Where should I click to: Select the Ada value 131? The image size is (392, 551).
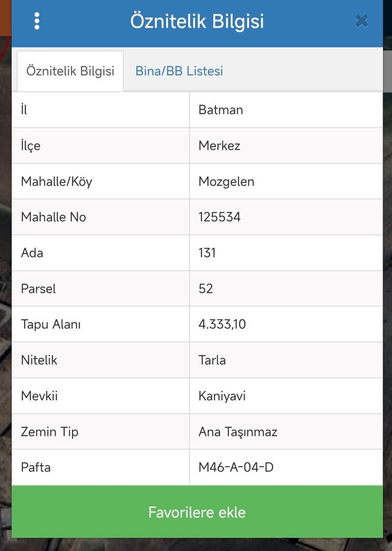point(207,253)
